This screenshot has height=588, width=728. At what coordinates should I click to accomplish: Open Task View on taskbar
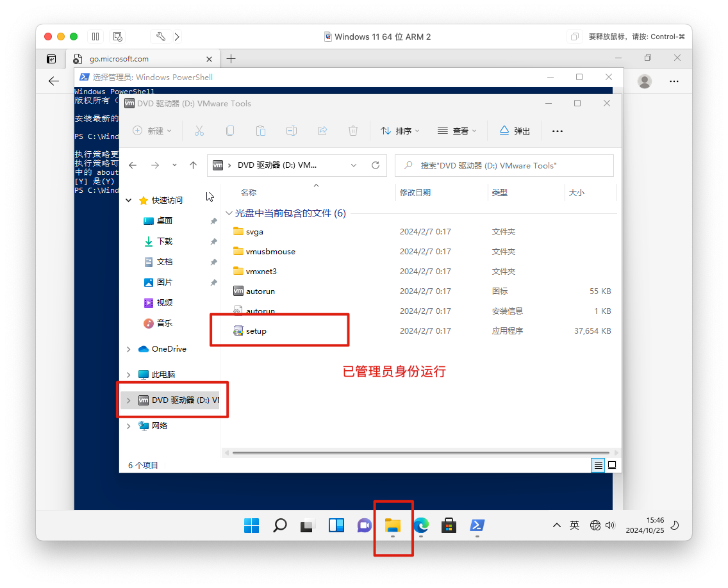pos(308,526)
